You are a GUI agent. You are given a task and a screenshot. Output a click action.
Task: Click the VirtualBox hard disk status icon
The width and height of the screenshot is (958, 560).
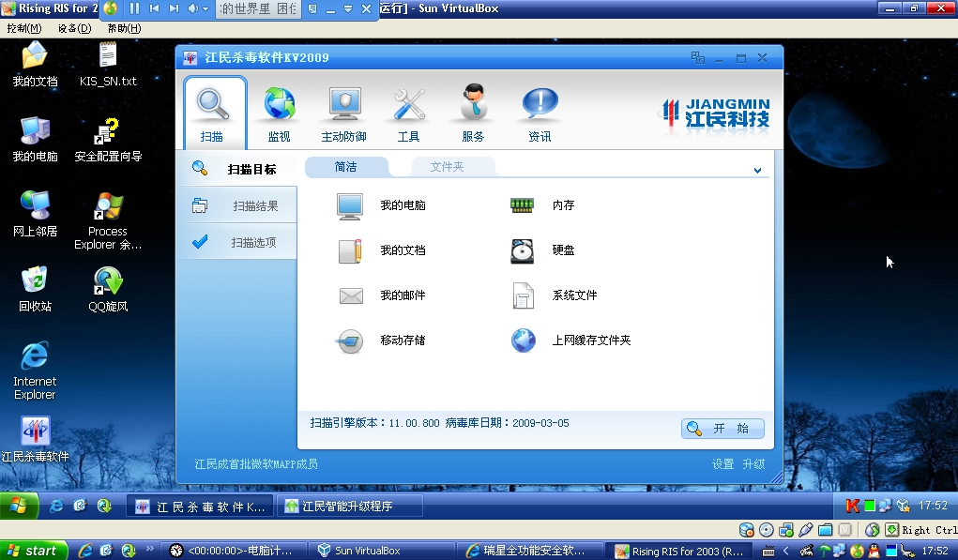click(746, 530)
